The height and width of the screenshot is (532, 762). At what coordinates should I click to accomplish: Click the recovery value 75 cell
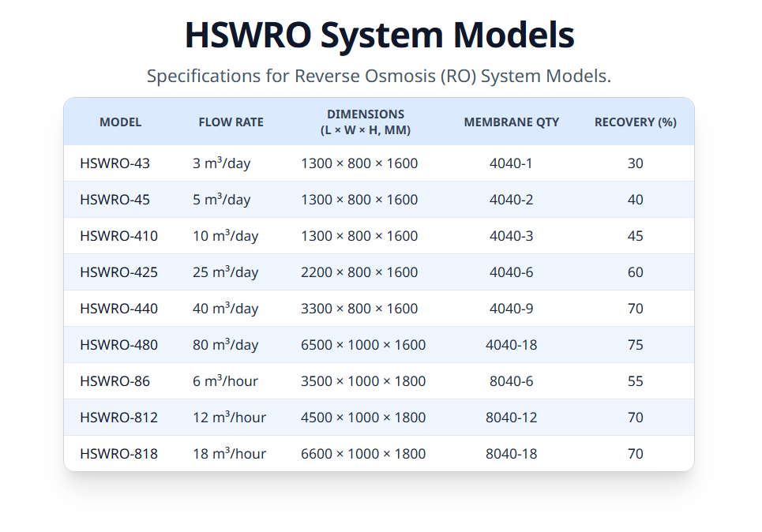pos(635,345)
